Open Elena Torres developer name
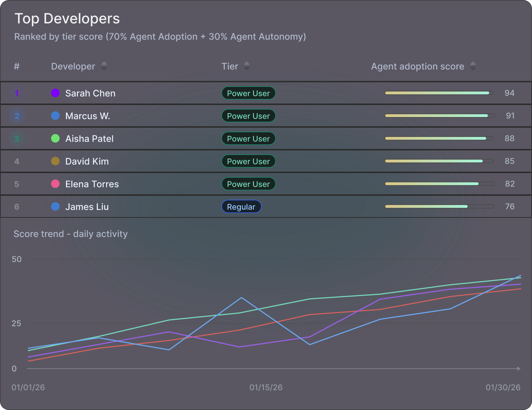This screenshot has height=410, width=532. tap(92, 184)
